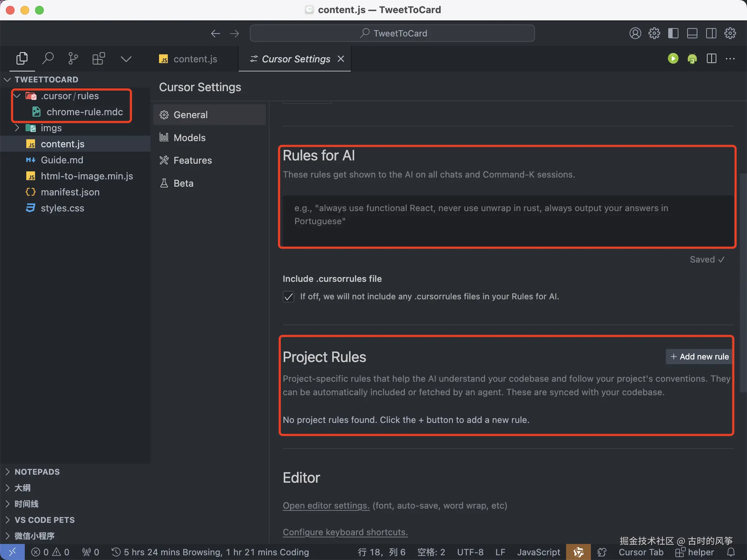Toggle the bottom panel layout icon
Viewport: 747px width, 560px height.
(692, 33)
